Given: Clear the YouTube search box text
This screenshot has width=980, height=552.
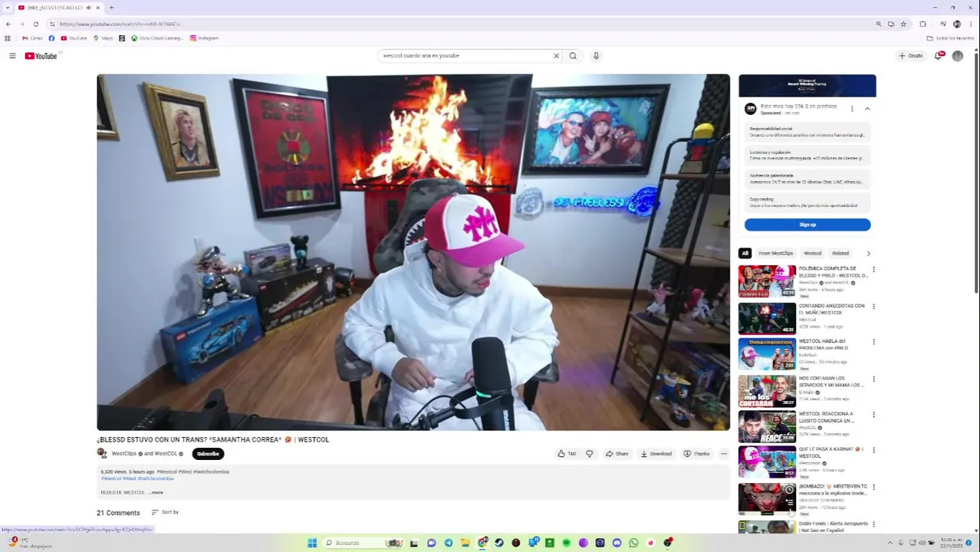Looking at the screenshot, I should (556, 56).
